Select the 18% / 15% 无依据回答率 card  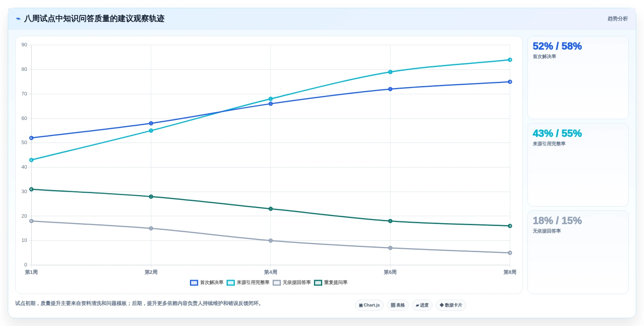tap(578, 252)
